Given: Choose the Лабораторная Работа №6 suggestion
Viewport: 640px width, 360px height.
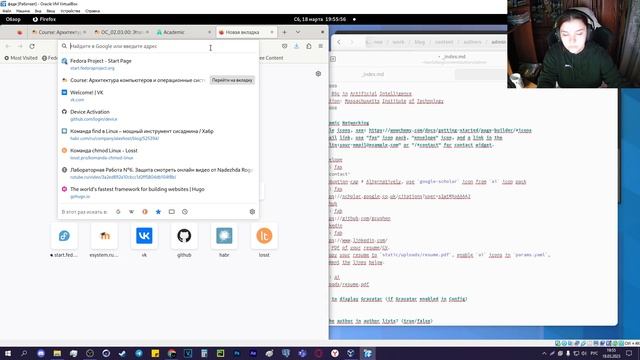Looking at the screenshot, I should [158, 173].
